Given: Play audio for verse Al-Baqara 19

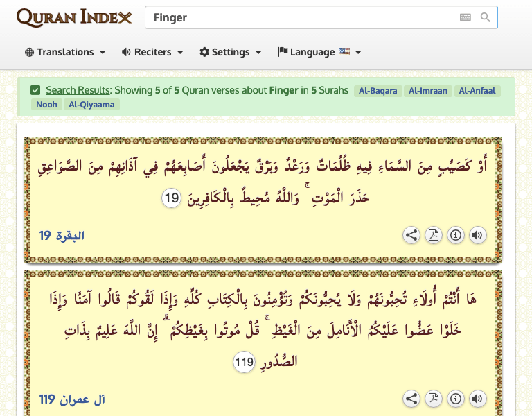Looking at the screenshot, I should (x=477, y=235).
